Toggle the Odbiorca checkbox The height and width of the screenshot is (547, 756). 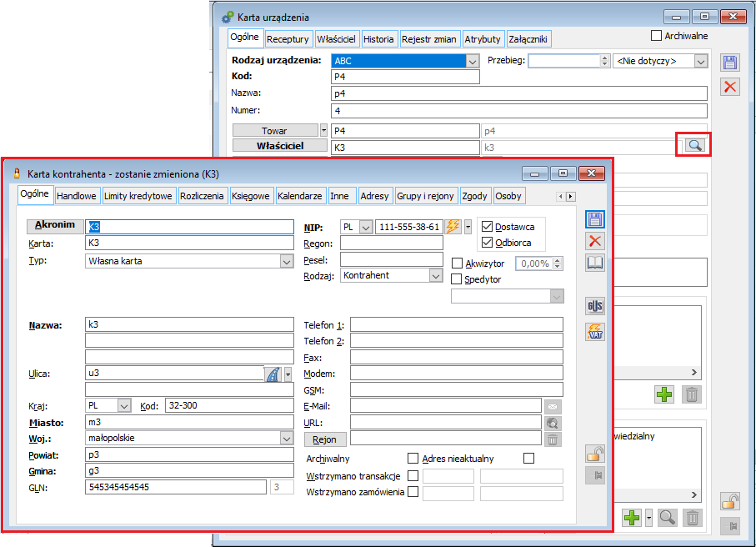click(487, 242)
